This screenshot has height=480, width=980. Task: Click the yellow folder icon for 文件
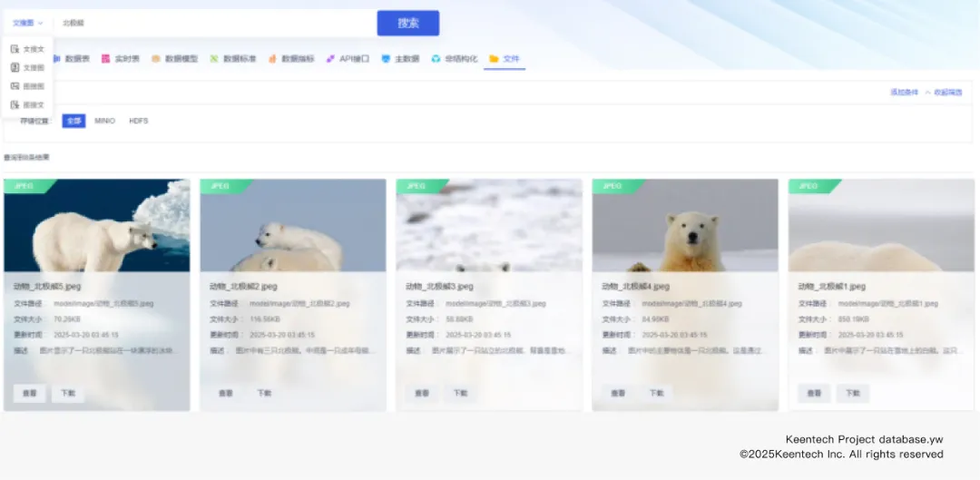pos(494,59)
